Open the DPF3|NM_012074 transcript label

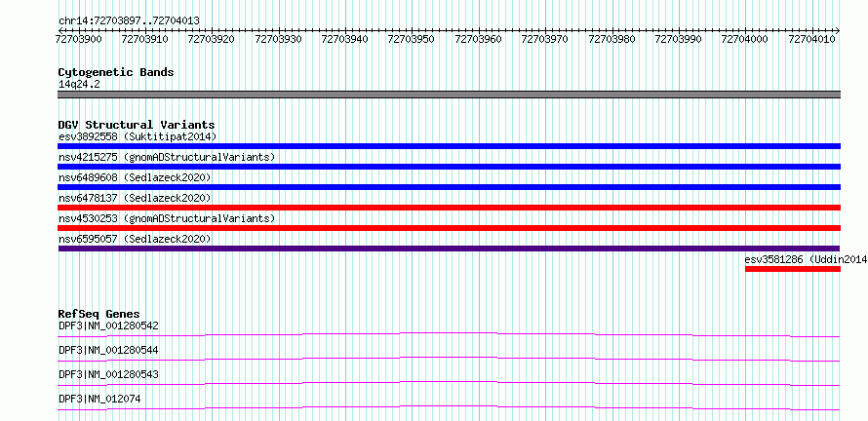pyautogui.click(x=100, y=399)
